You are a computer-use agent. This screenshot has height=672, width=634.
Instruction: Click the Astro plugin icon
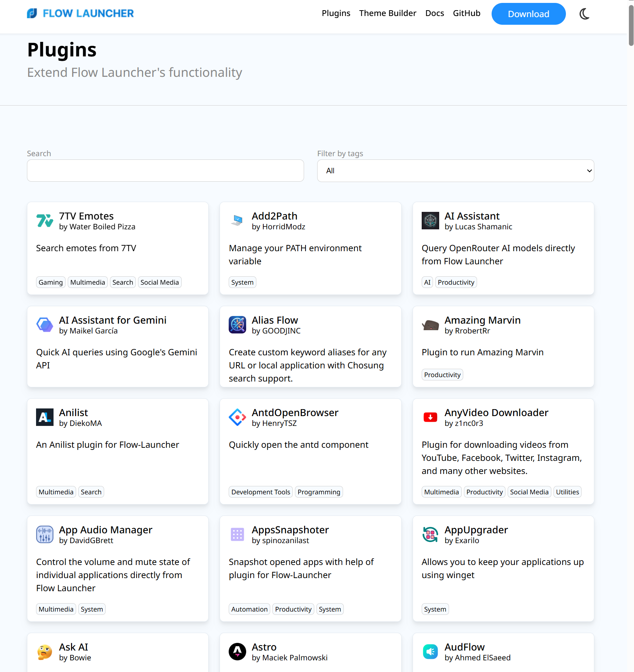[x=237, y=652]
